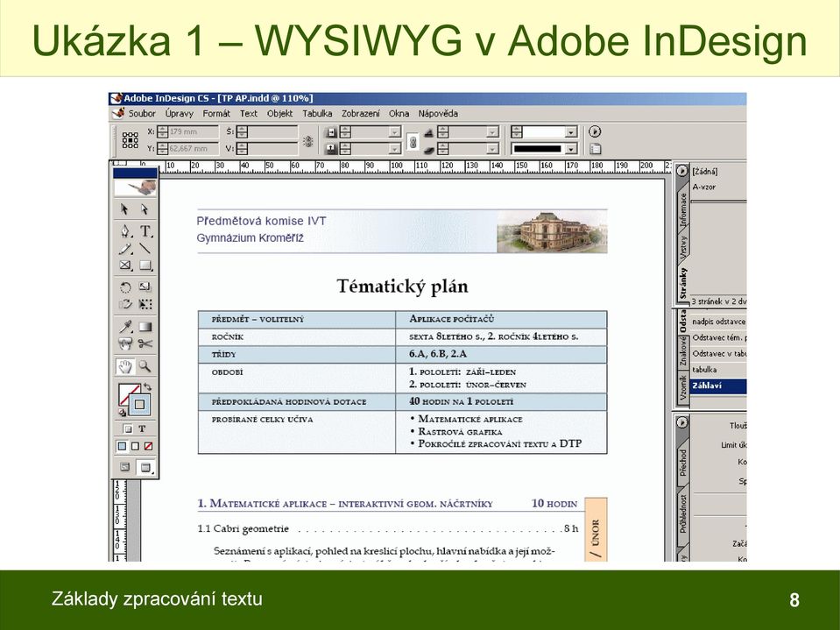
Task: Open the scale Y percentage dropdown
Action: [x=395, y=149]
